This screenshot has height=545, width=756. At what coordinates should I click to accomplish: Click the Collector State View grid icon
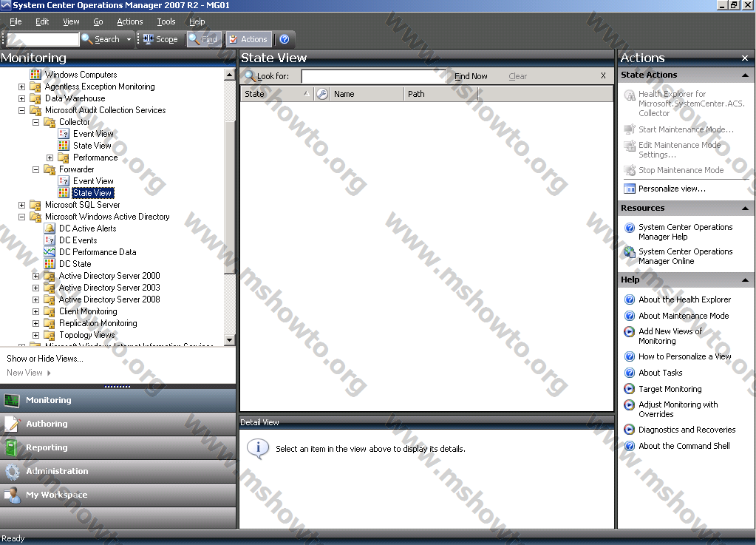click(64, 146)
